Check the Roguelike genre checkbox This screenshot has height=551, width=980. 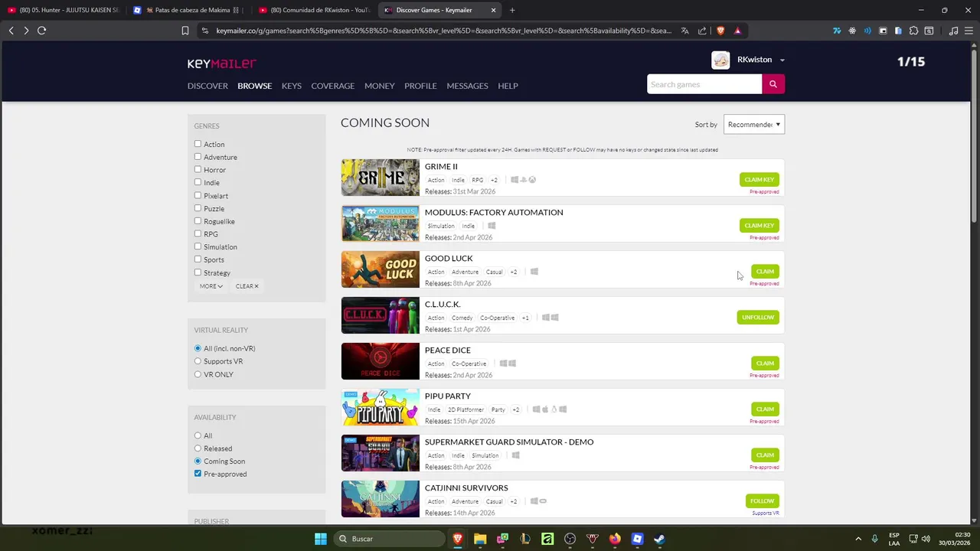click(198, 220)
